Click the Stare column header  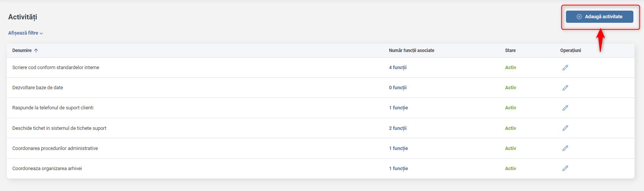coord(510,51)
